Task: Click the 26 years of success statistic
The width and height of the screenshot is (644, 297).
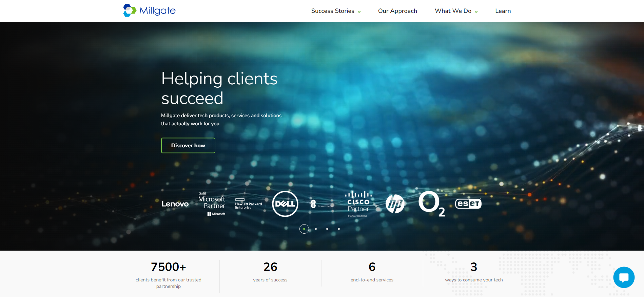Action: click(270, 272)
